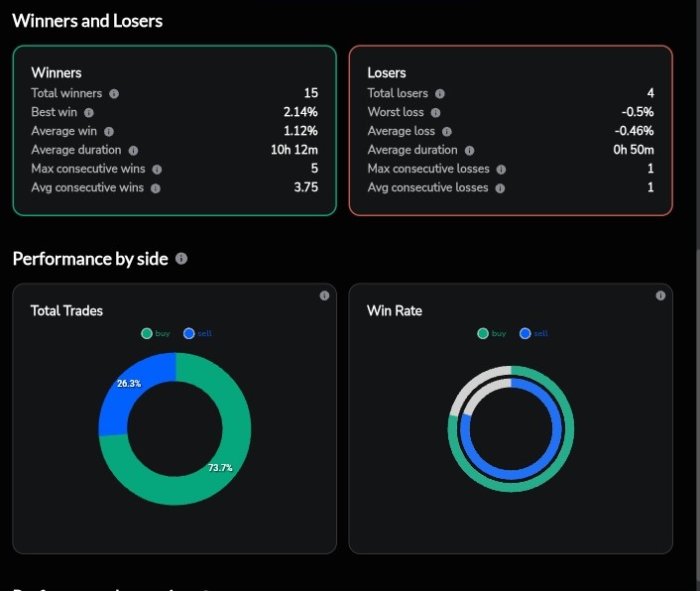Viewport: 700px width, 591px height.
Task: Open info icon beside Worst loss
Action: tap(435, 112)
